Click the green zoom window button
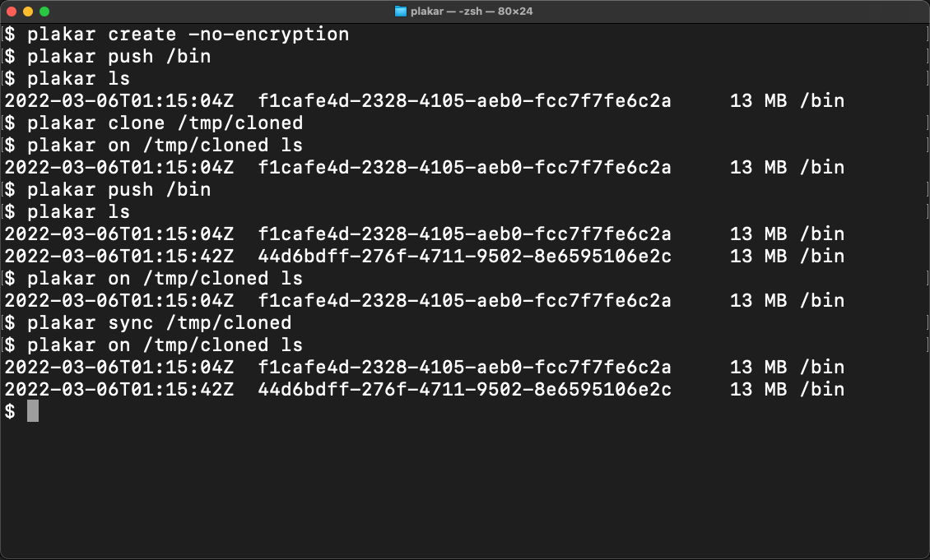 pos(44,12)
